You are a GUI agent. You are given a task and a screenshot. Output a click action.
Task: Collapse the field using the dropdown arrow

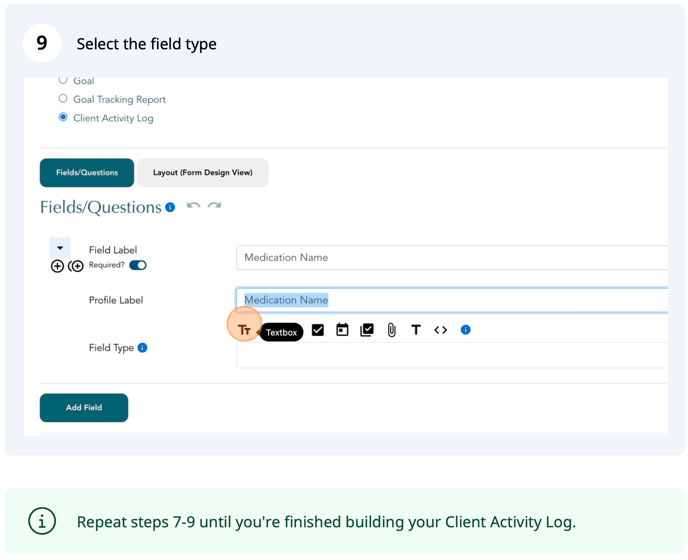[60, 248]
